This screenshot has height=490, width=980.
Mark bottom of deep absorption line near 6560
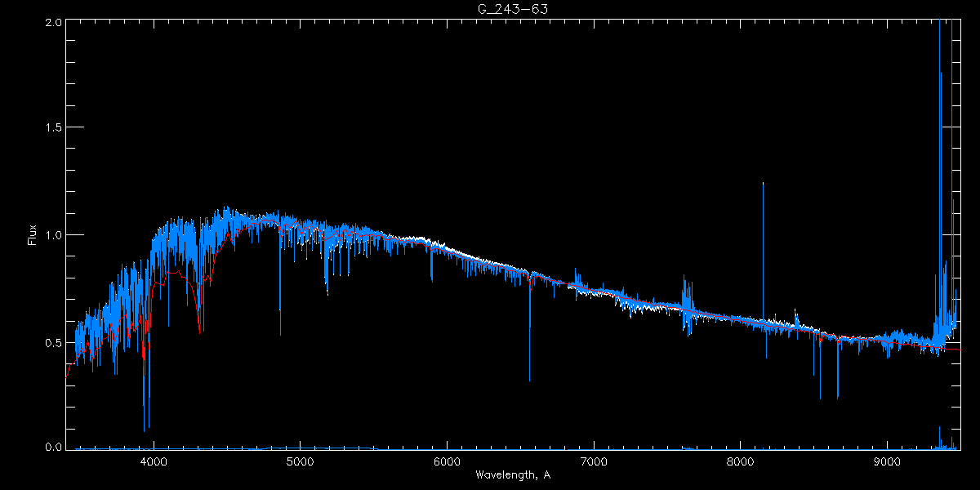coord(529,380)
